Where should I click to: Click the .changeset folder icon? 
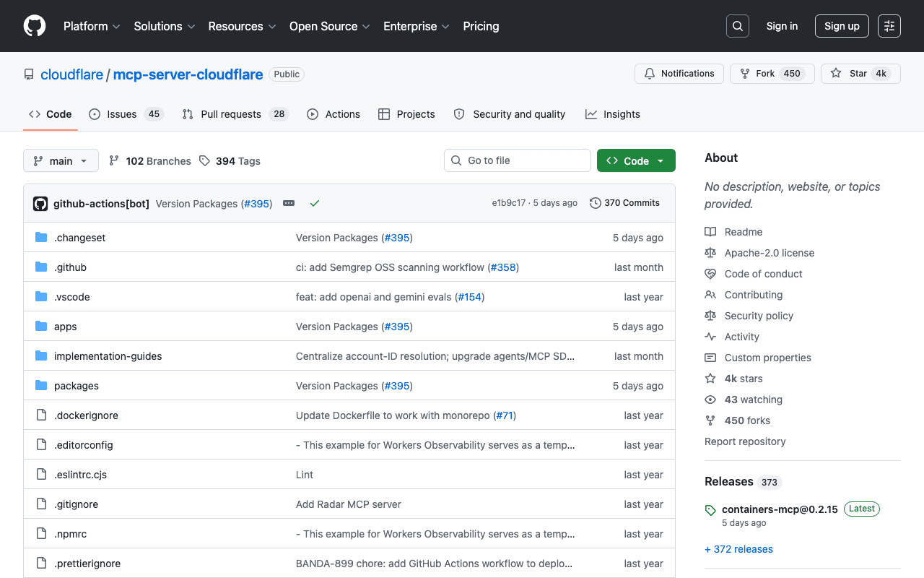point(41,238)
